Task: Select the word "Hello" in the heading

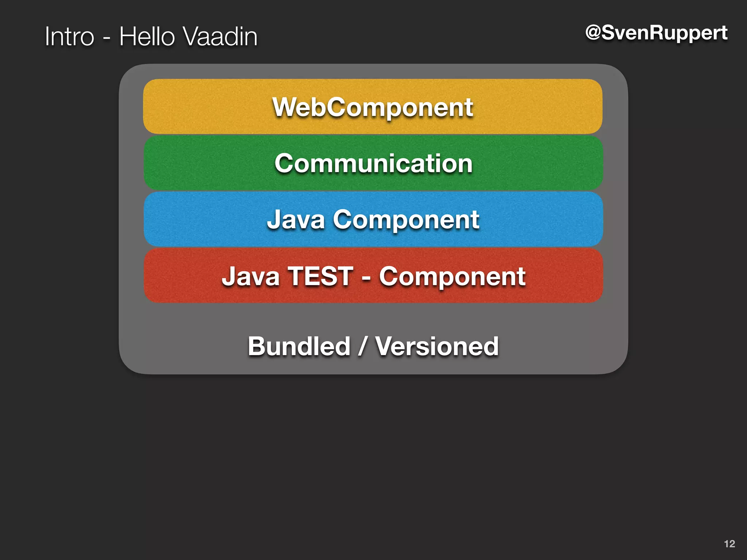Action: (x=147, y=36)
